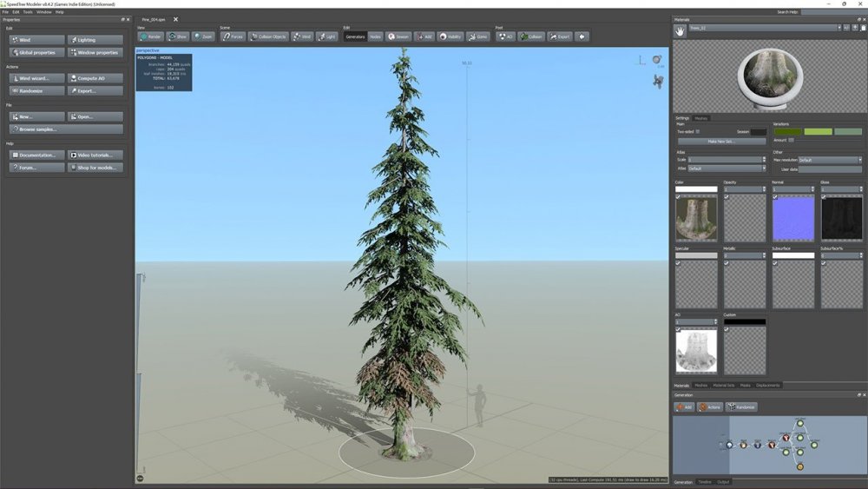Click the Wind button in Properties

[37, 40]
